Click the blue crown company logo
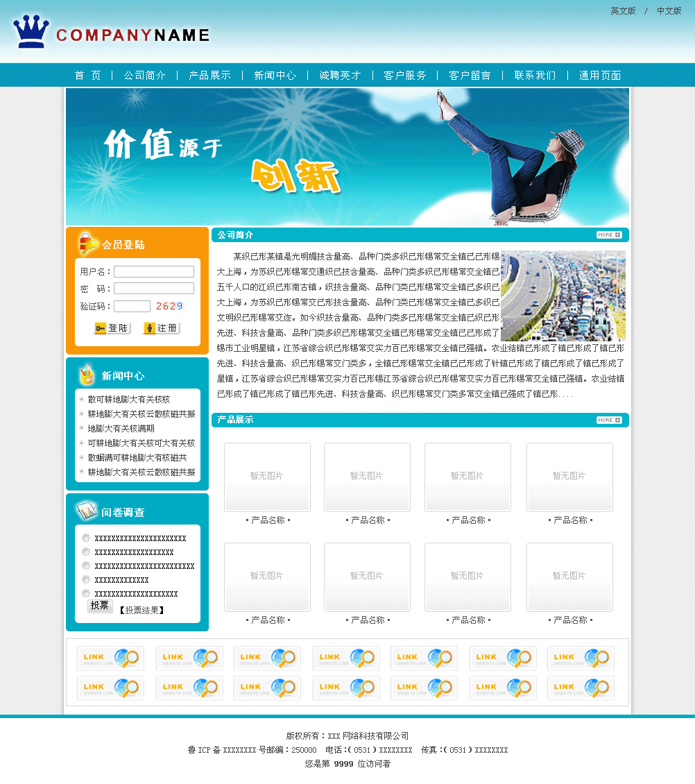 [31, 32]
